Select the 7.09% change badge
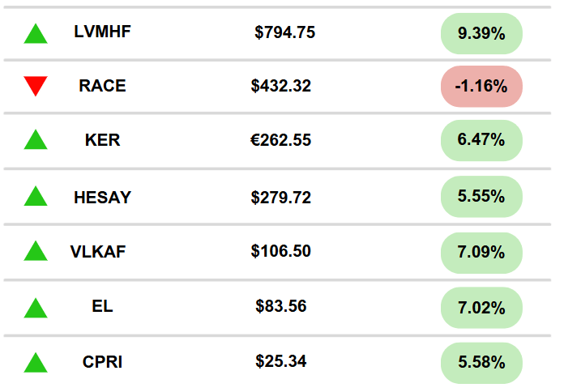The height and width of the screenshot is (392, 564). 481,253
